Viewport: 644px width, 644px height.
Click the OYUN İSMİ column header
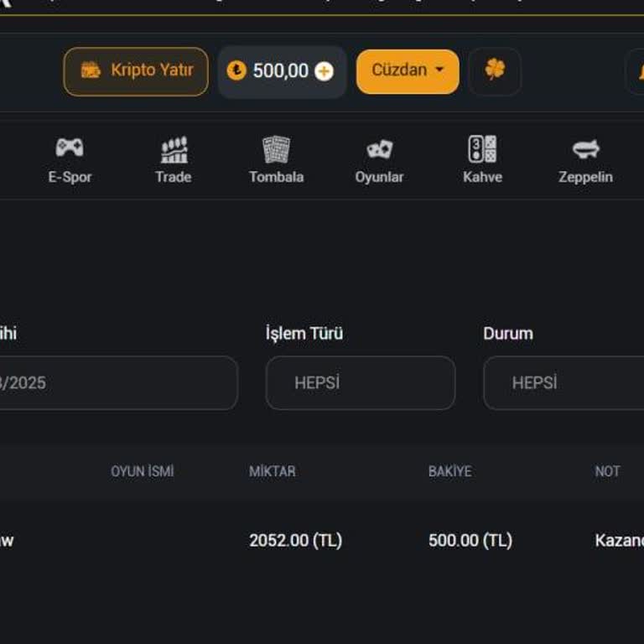click(143, 471)
